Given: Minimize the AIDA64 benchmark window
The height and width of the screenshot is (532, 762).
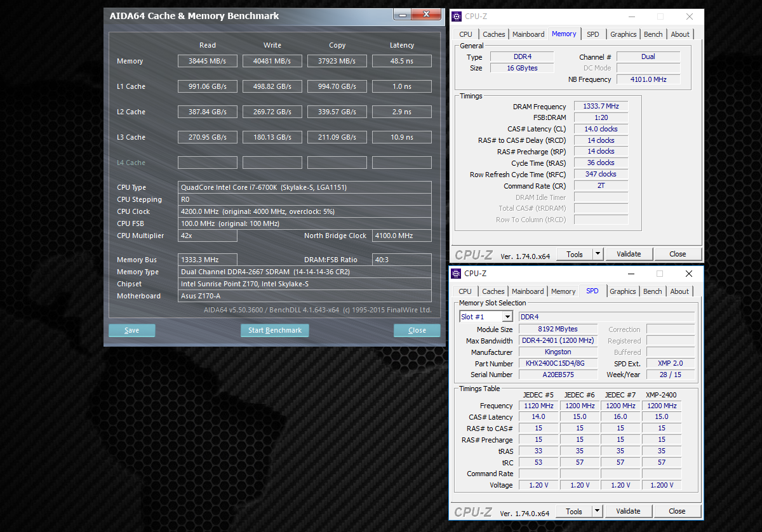Looking at the screenshot, I should coord(401,13).
